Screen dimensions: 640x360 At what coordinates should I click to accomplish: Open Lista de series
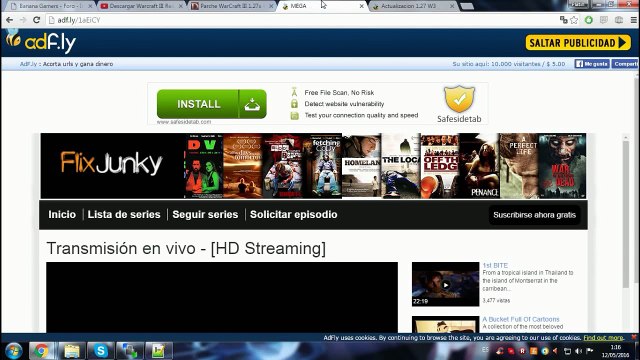124,214
